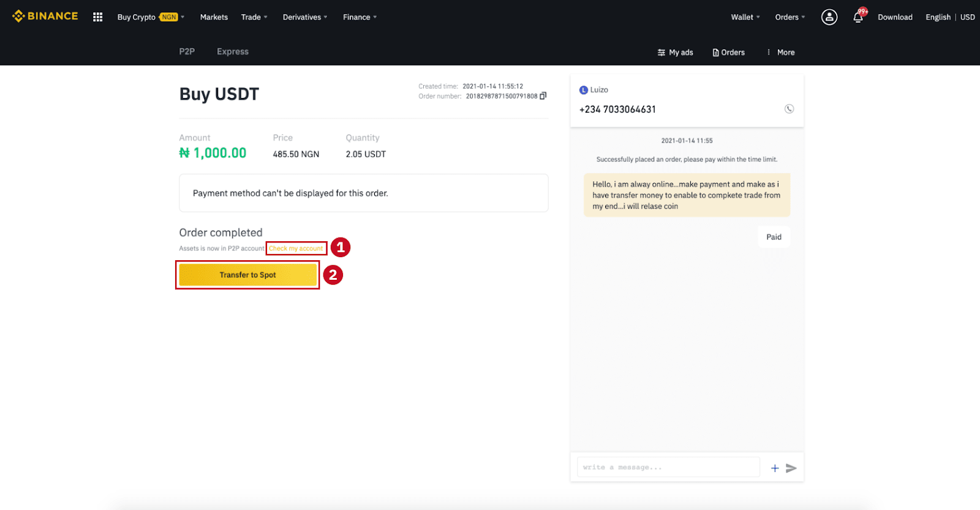Image resolution: width=980 pixels, height=510 pixels.
Task: Click the Successfully placed an order system message
Action: tap(687, 159)
